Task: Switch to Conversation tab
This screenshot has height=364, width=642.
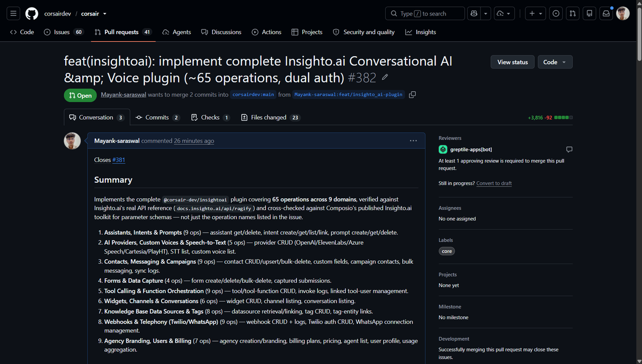Action: click(97, 118)
